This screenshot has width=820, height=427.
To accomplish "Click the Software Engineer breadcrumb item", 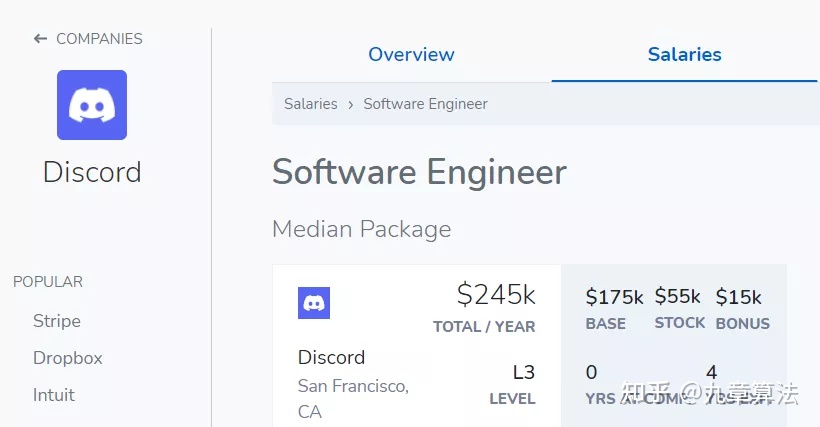I will [425, 104].
